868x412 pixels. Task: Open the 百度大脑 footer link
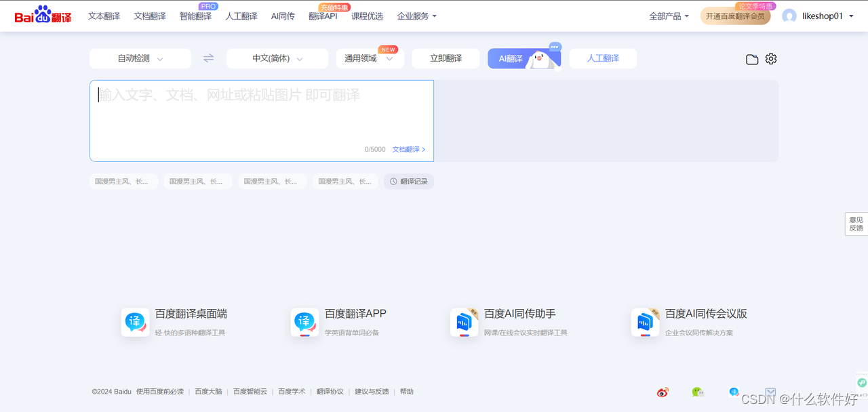click(x=208, y=392)
